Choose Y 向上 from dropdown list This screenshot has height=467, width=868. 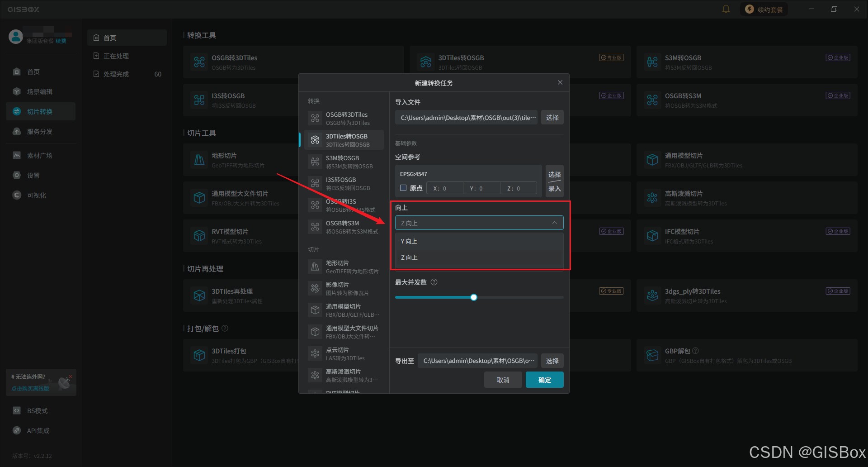(479, 241)
